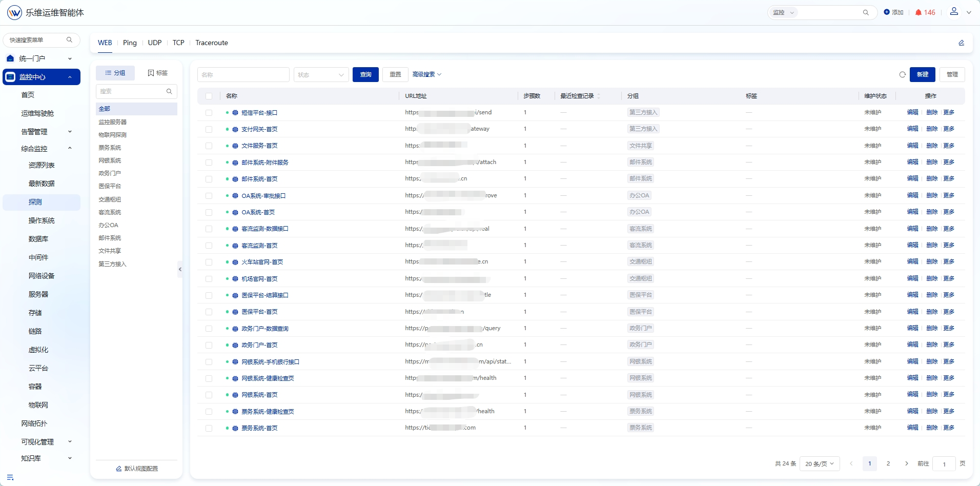The width and height of the screenshot is (980, 486).
Task: Check the box for 短信平台-接口 row
Action: coord(209,113)
